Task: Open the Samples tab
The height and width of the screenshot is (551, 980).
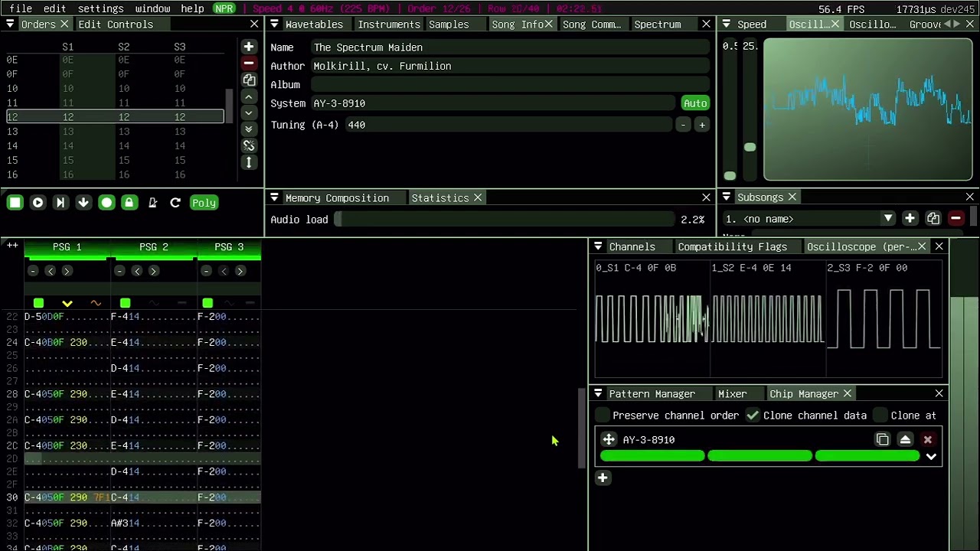Action: 449,24
